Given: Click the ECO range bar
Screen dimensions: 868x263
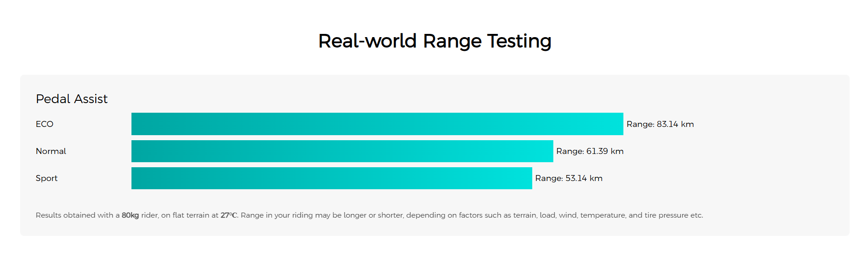Looking at the screenshot, I should click(377, 124).
